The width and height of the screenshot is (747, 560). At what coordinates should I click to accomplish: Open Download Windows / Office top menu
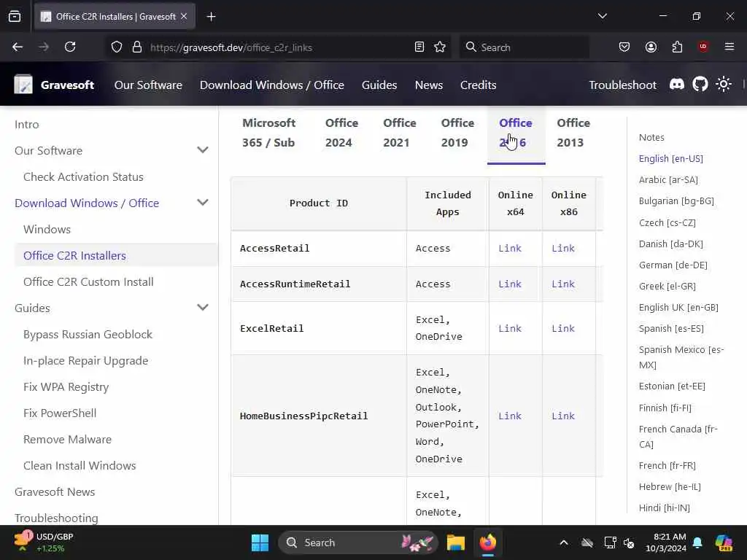click(x=272, y=85)
